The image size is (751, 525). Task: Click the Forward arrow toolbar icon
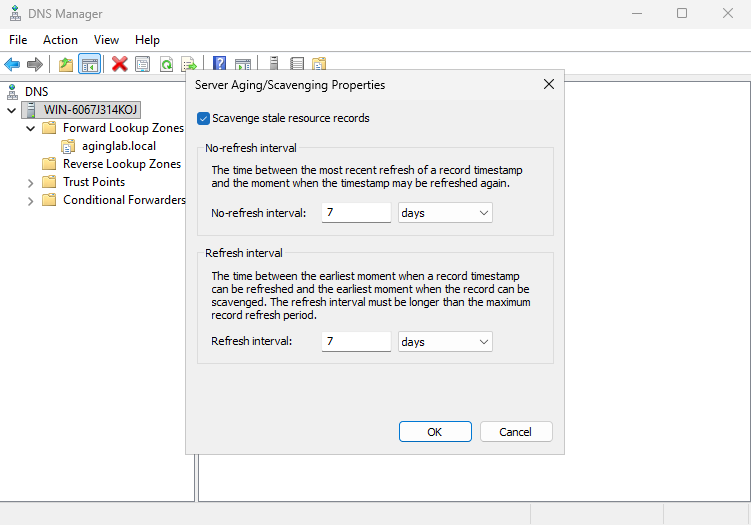(x=34, y=64)
